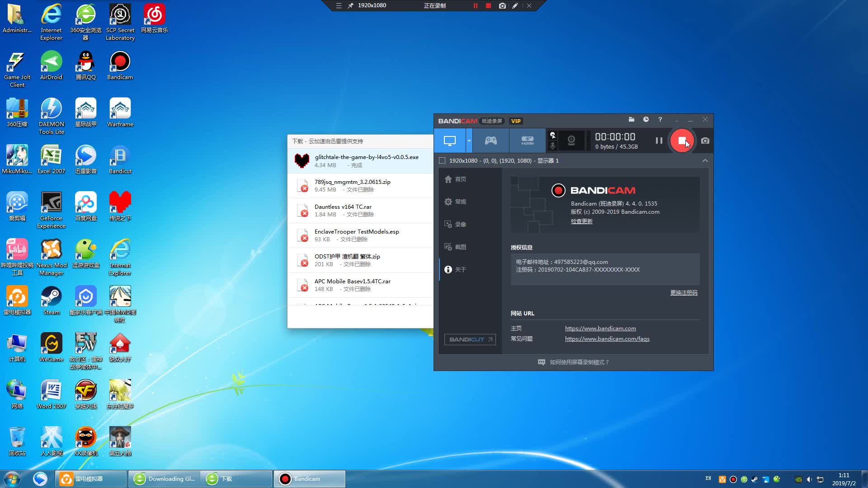The width and height of the screenshot is (868, 488).
Task: Open Bandicam scheduled recording clock icon
Action: (x=646, y=120)
